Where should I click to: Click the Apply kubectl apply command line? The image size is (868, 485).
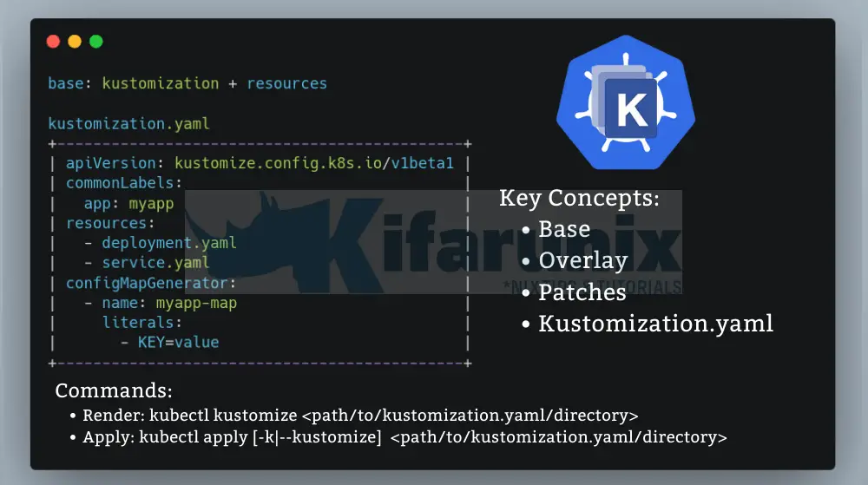pos(404,437)
